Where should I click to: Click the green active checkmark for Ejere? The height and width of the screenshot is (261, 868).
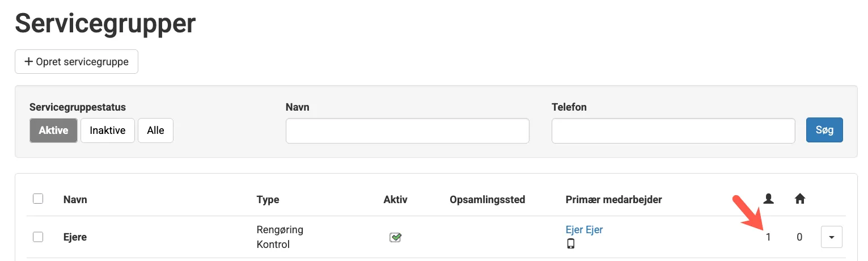[395, 237]
